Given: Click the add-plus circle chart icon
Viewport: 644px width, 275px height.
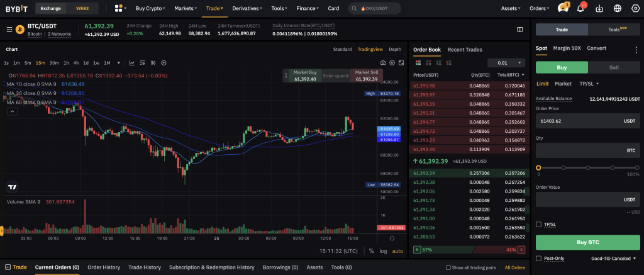Looking at the screenshot, I should click(164, 63).
